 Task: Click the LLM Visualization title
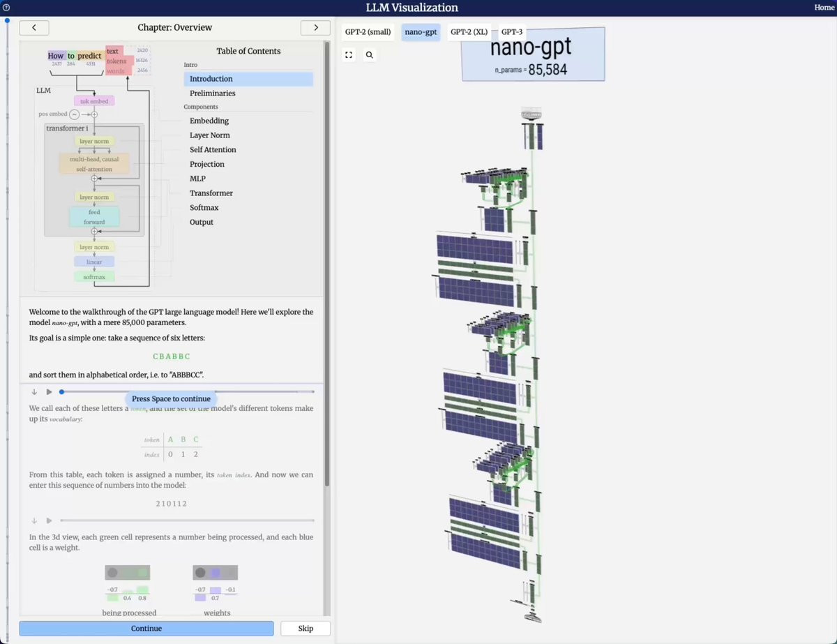point(412,8)
